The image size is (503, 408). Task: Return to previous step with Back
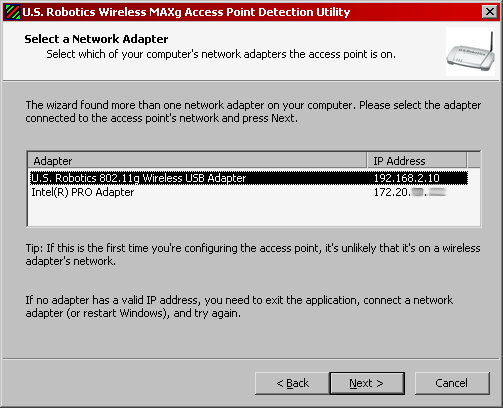pos(292,383)
